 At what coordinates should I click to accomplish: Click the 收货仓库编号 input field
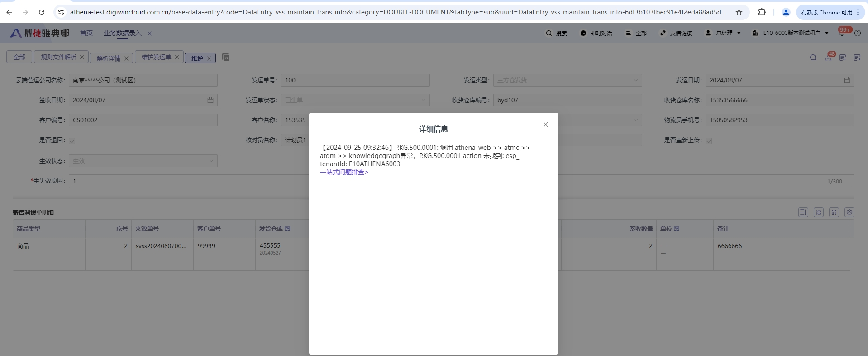pos(568,100)
